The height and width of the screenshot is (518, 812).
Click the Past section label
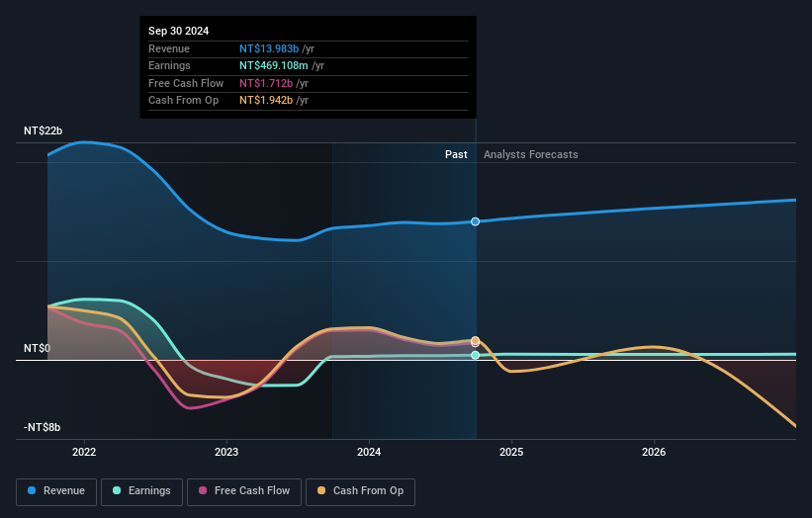tap(456, 154)
